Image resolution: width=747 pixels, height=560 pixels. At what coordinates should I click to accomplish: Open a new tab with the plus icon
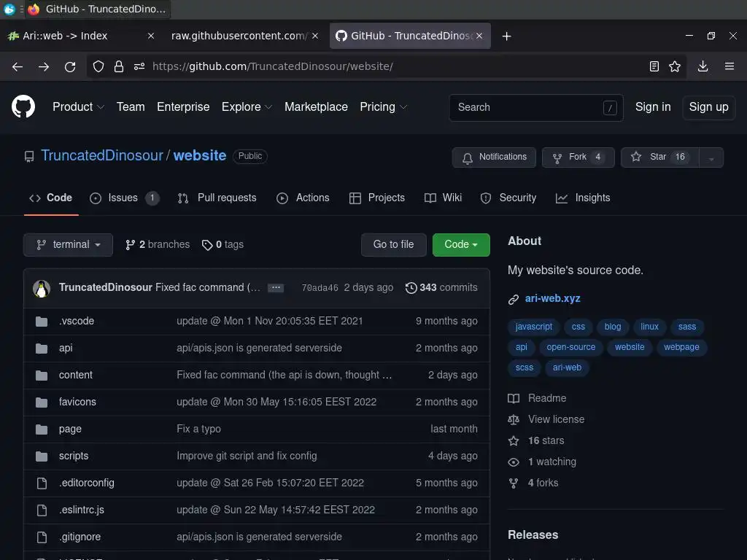coord(506,36)
